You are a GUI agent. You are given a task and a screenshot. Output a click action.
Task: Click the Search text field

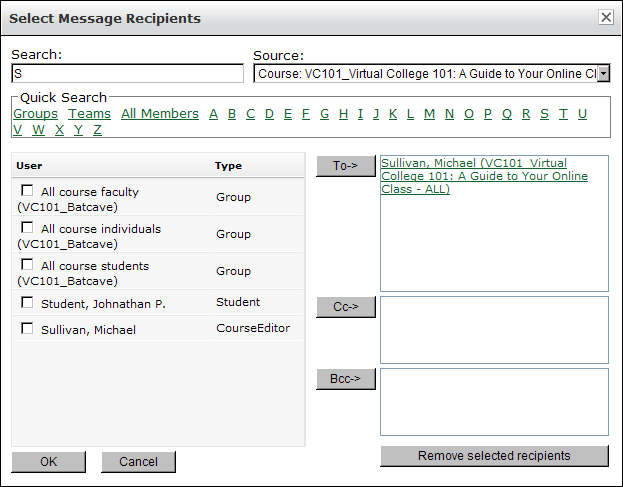[127, 74]
